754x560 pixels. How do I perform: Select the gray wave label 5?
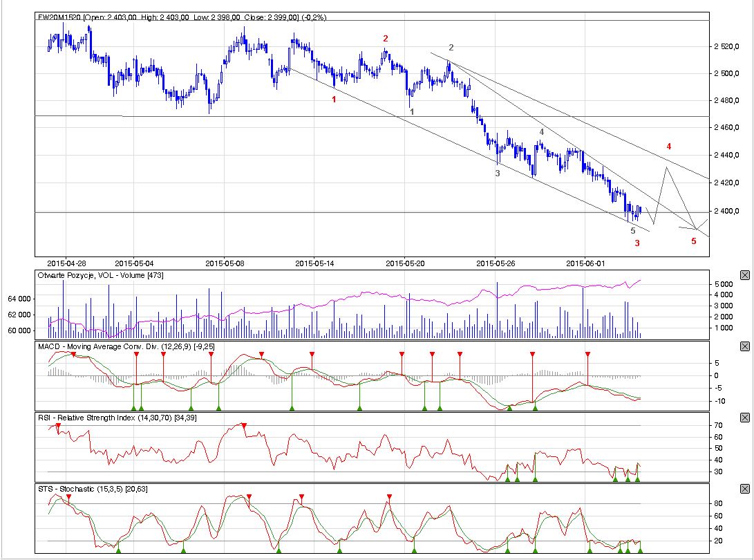coord(633,231)
